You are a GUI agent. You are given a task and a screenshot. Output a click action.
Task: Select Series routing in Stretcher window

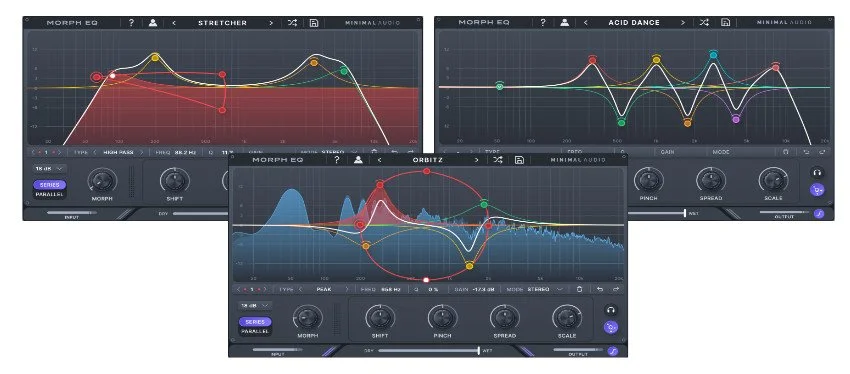(x=50, y=185)
